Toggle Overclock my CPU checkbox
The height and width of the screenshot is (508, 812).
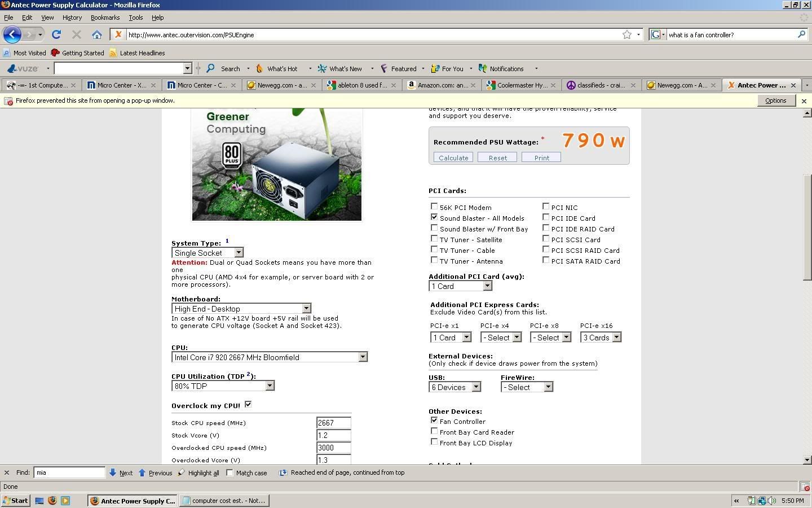pyautogui.click(x=248, y=404)
